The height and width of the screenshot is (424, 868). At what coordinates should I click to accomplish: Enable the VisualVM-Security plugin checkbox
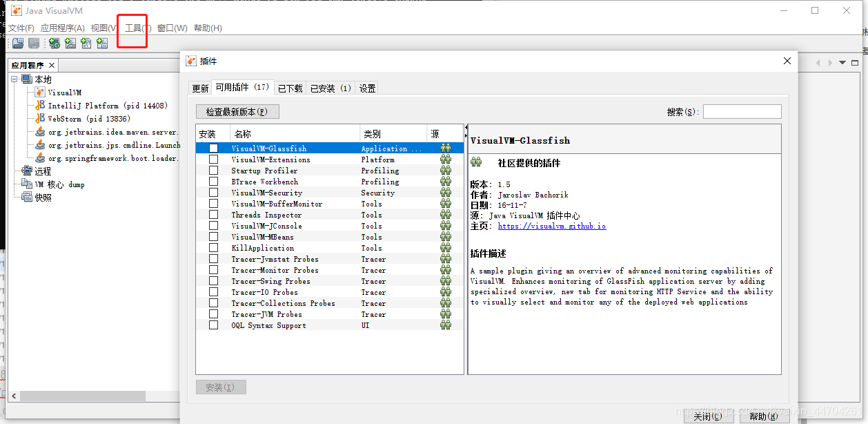[x=214, y=193]
